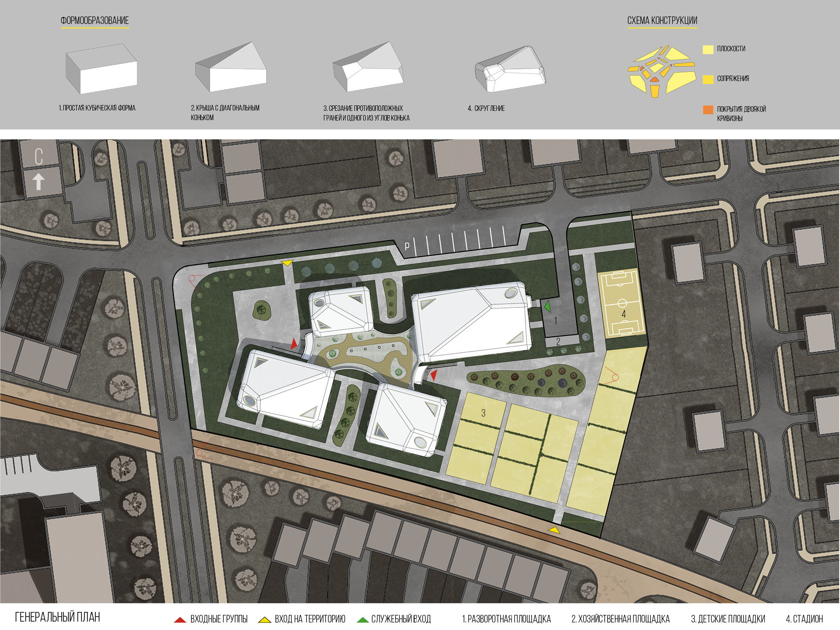Click number 3 on the children's playgrounds
Screen dimensions: 840x630
(483, 413)
